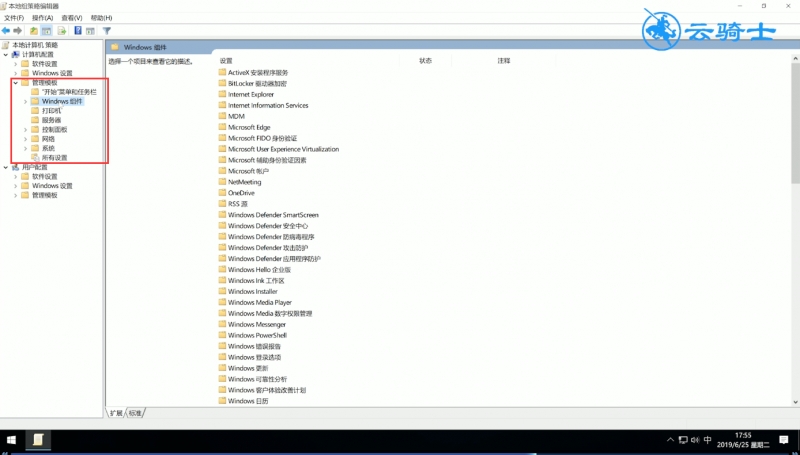Image resolution: width=800 pixels, height=455 pixels.
Task: Switch to the 扩展 tab
Action: coord(116,413)
